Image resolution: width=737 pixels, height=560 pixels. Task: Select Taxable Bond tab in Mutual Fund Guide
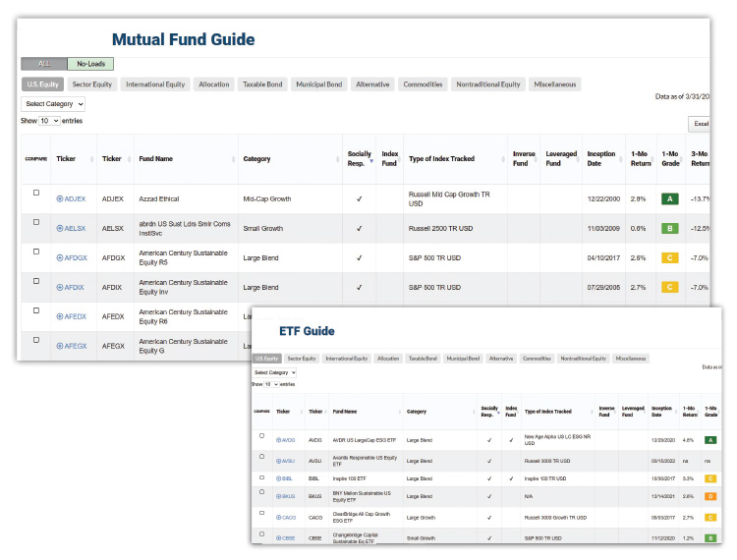(262, 84)
